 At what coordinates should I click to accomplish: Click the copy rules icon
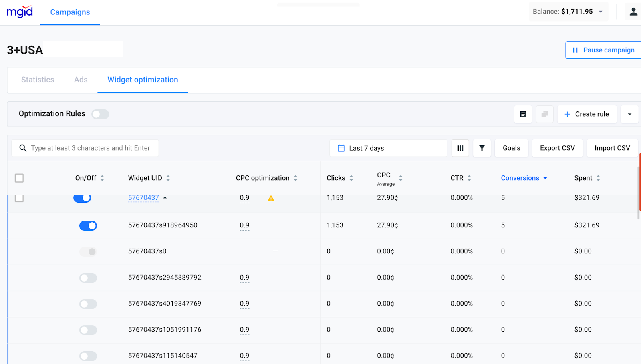tap(544, 114)
